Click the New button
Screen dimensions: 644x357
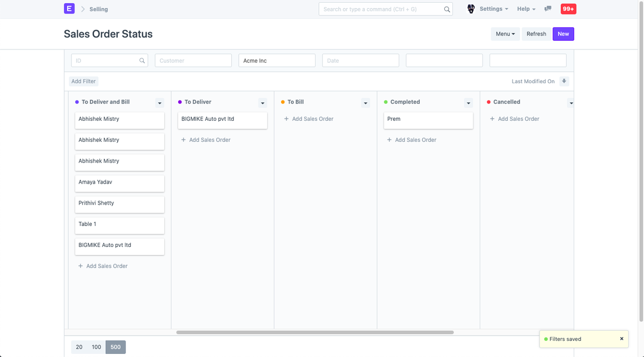click(563, 34)
